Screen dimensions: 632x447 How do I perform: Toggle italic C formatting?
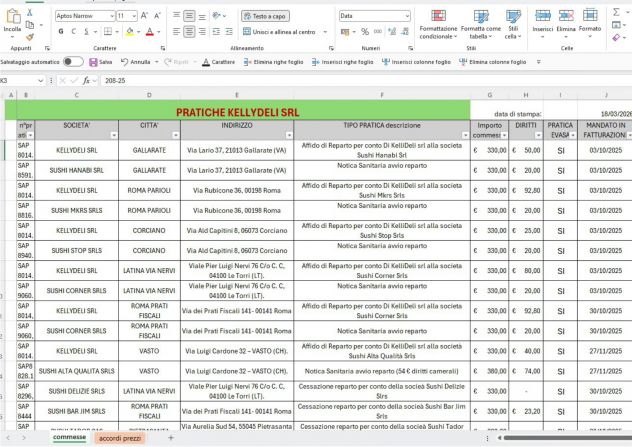point(73,31)
